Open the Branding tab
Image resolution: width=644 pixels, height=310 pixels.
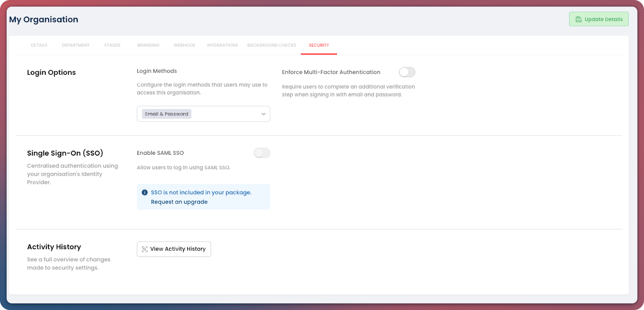(x=148, y=45)
